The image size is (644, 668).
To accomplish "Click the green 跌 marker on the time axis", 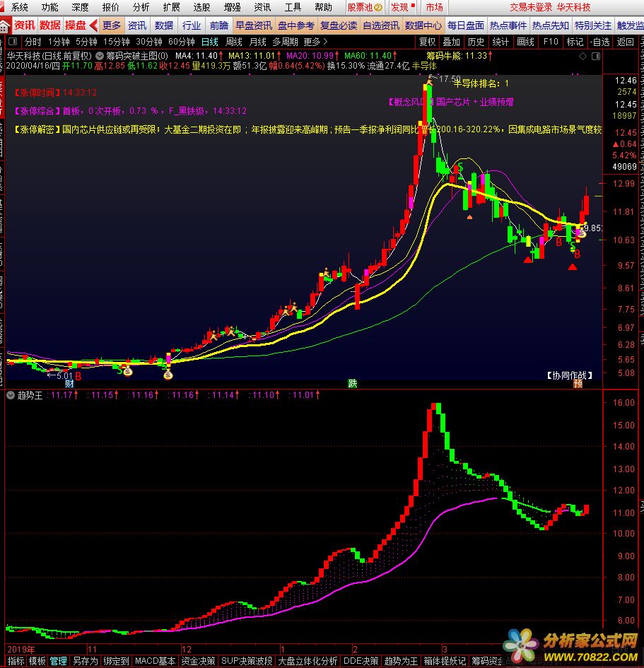I will point(352,384).
